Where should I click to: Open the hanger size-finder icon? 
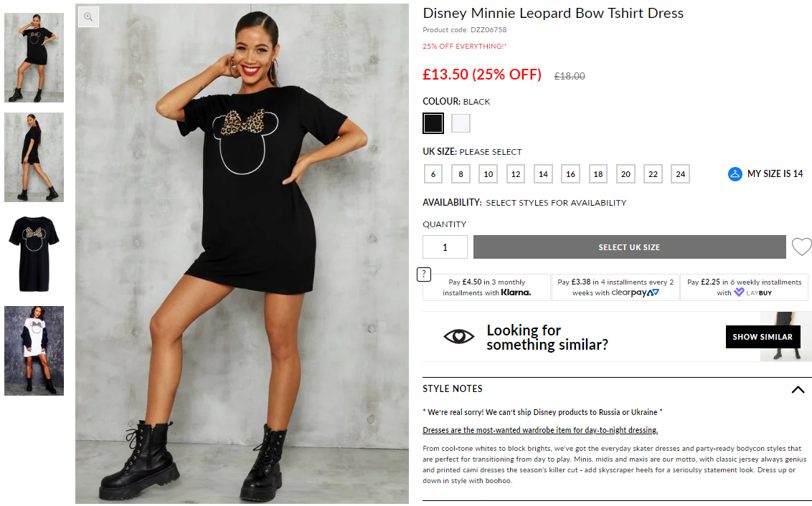pos(735,174)
